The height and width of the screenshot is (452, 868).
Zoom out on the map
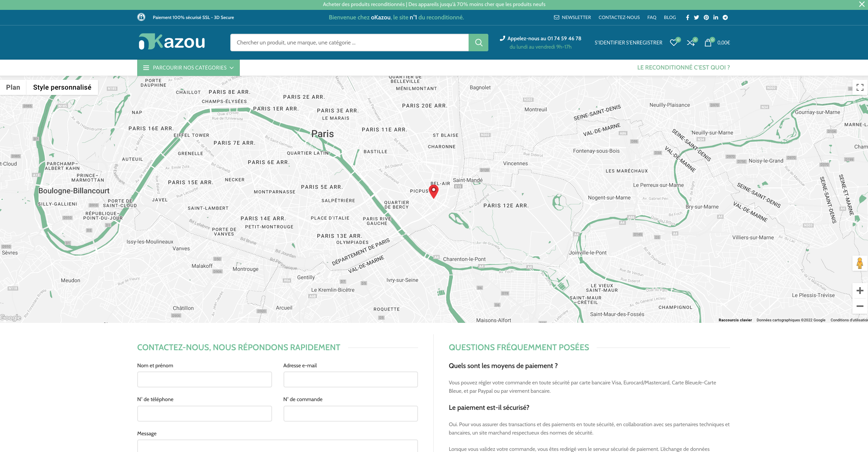point(860,306)
